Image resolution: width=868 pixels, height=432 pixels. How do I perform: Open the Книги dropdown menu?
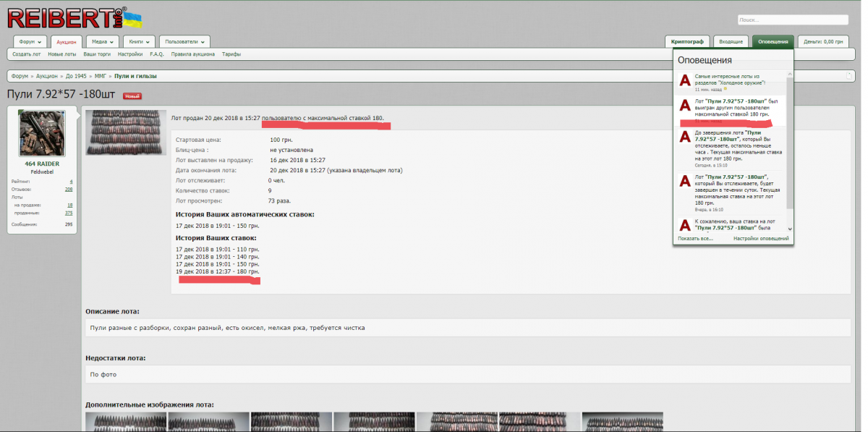click(139, 42)
